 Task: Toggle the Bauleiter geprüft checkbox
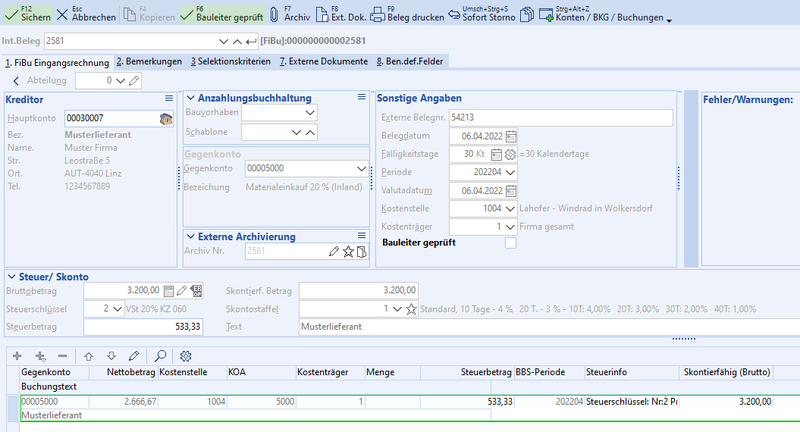511,242
